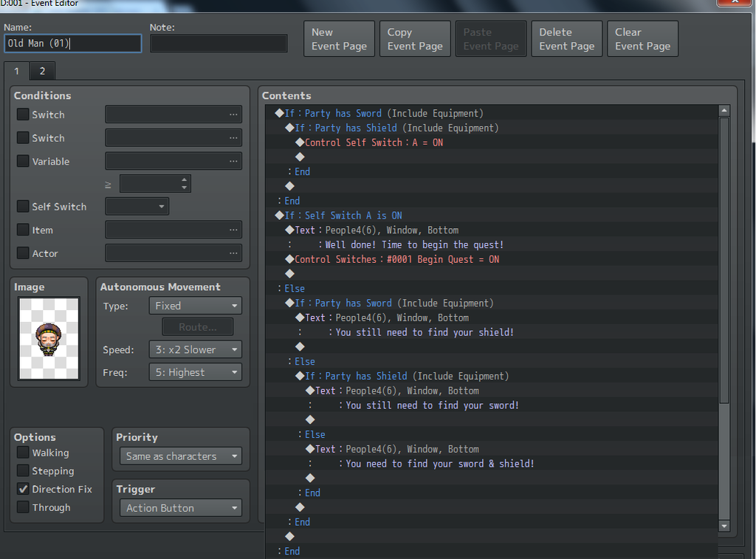Toggle the Direction Fix option
The height and width of the screenshot is (559, 756).
point(24,489)
